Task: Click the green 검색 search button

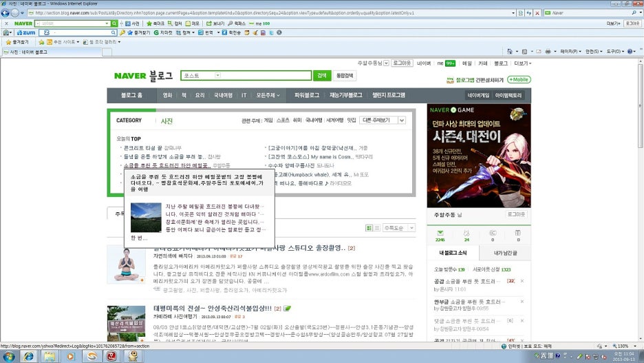Action: pyautogui.click(x=322, y=76)
